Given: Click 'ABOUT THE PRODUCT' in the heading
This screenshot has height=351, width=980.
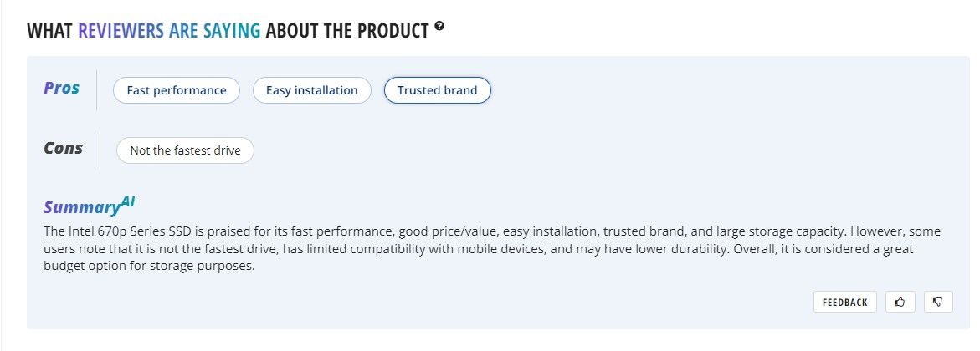Looking at the screenshot, I should [x=347, y=32].
